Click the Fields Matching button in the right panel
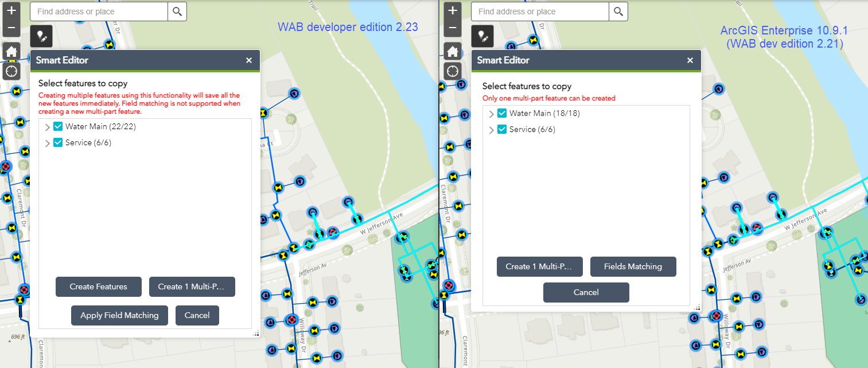Image resolution: width=868 pixels, height=368 pixels. click(633, 266)
